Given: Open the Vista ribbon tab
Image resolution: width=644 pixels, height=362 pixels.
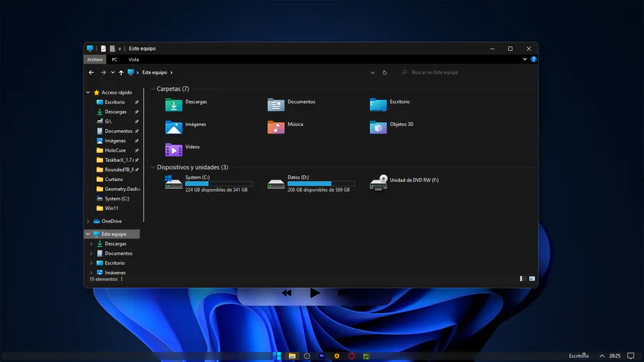Looking at the screenshot, I should coord(134,59).
